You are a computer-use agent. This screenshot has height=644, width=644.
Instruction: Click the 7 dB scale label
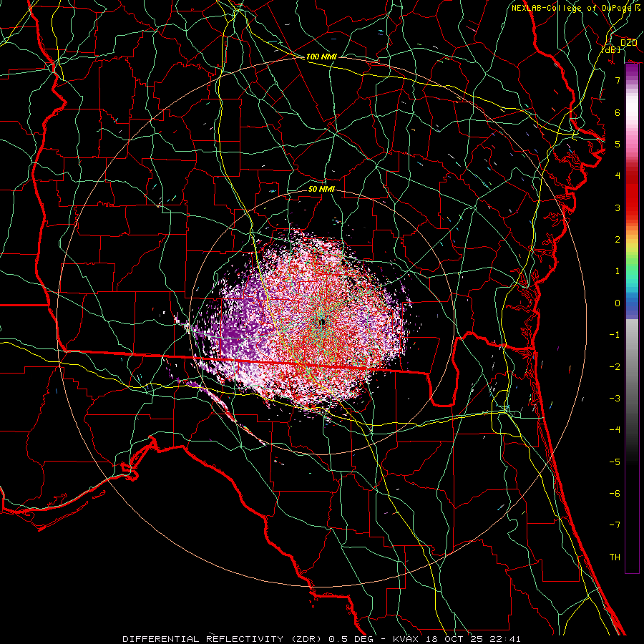(x=618, y=80)
